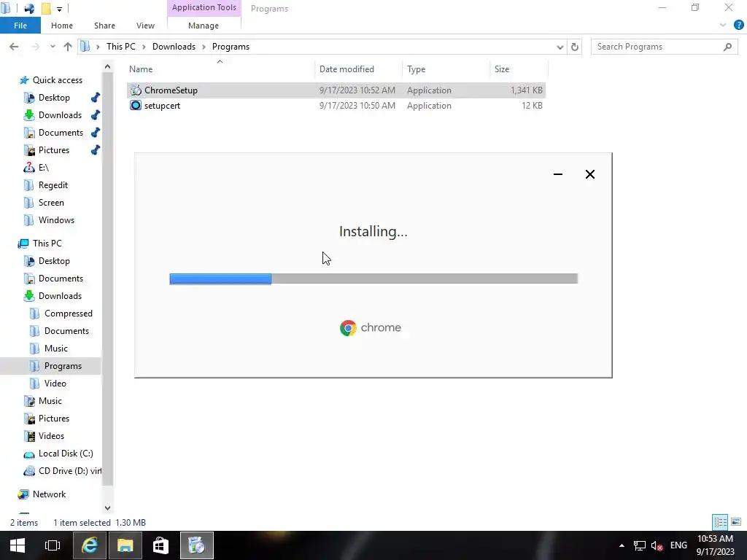Open Internet Explorer from the taskbar
Screen dimensions: 747x560
coord(89,545)
